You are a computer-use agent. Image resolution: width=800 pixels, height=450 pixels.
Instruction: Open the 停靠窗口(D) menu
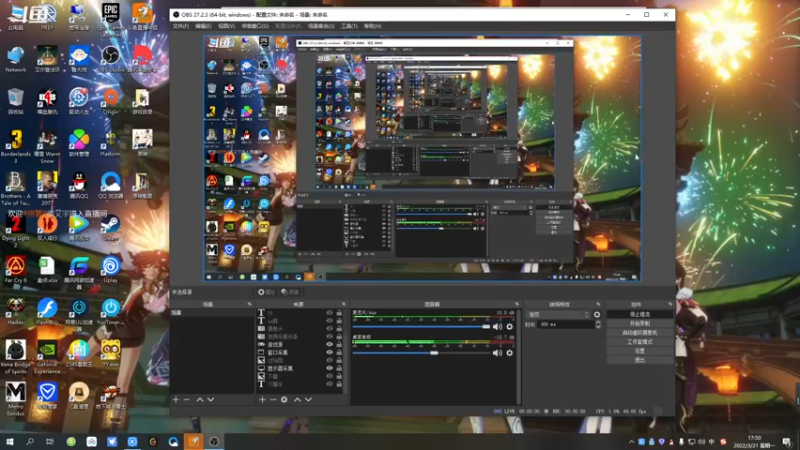(255, 26)
